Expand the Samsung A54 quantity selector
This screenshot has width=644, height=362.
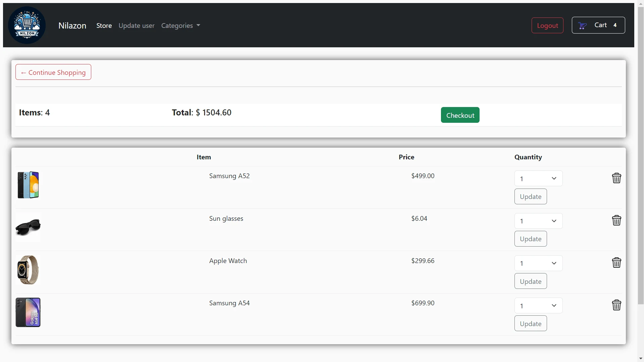(x=538, y=306)
